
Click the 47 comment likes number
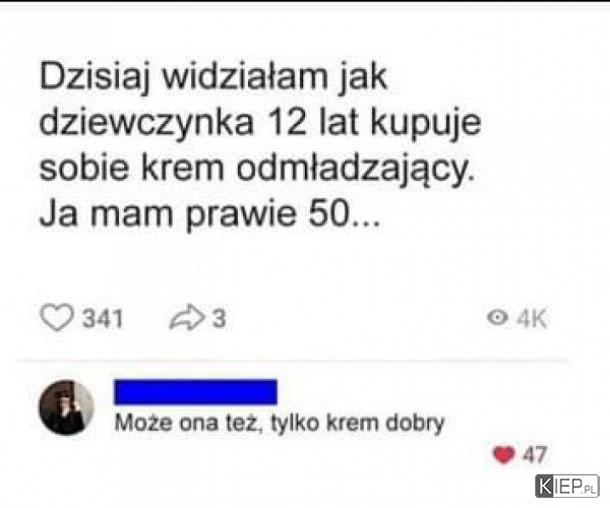(535, 454)
